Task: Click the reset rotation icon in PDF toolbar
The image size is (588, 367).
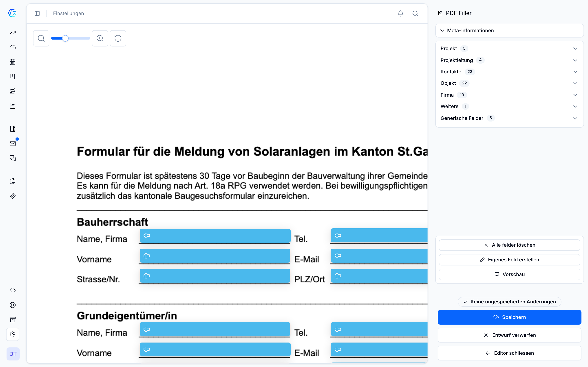Action: 118,38
